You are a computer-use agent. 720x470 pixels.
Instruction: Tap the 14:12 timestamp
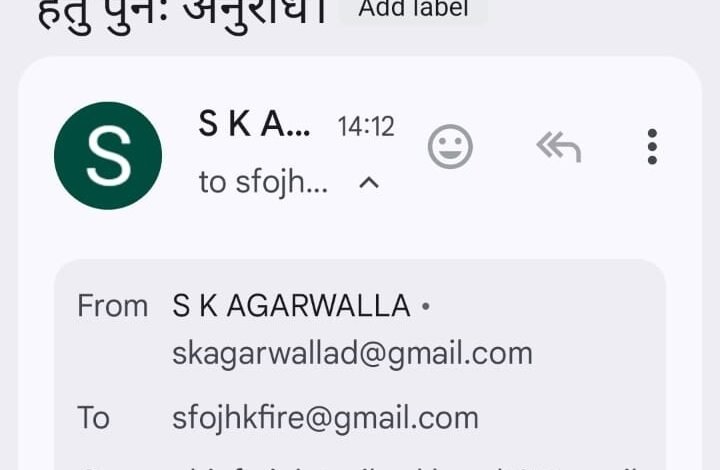366,127
